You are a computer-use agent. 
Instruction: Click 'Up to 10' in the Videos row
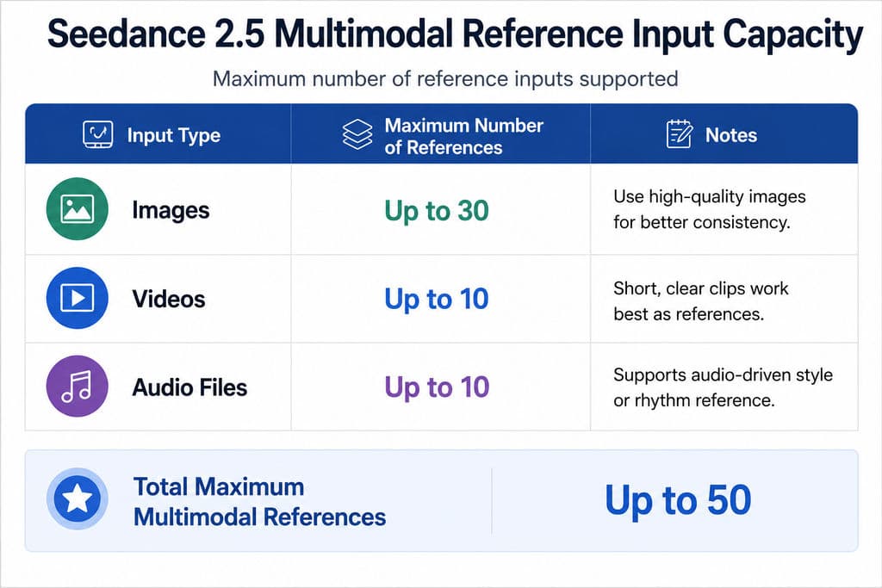pyautogui.click(x=437, y=299)
